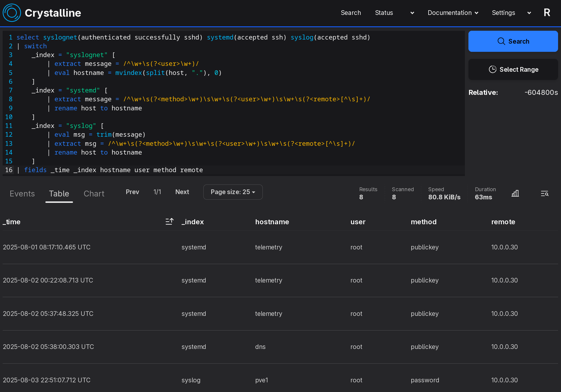Click the sort icon in _time column
This screenshot has width=561, height=392.
pos(170,222)
